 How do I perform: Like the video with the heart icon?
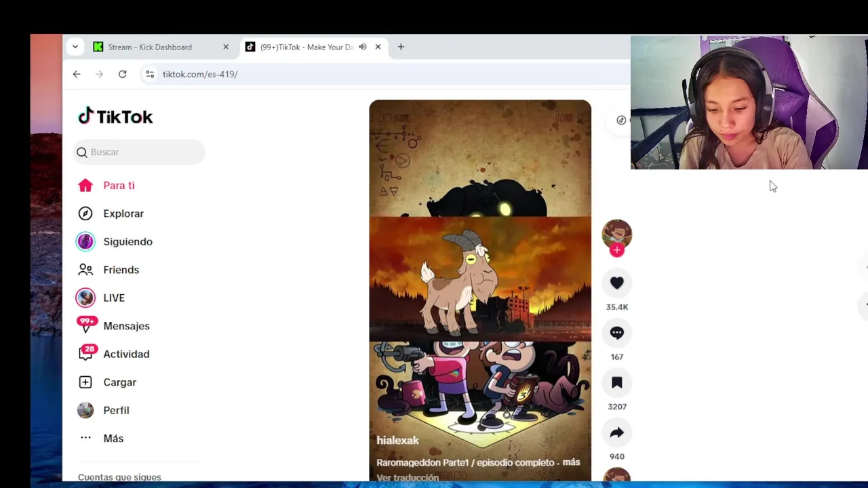pyautogui.click(x=616, y=283)
